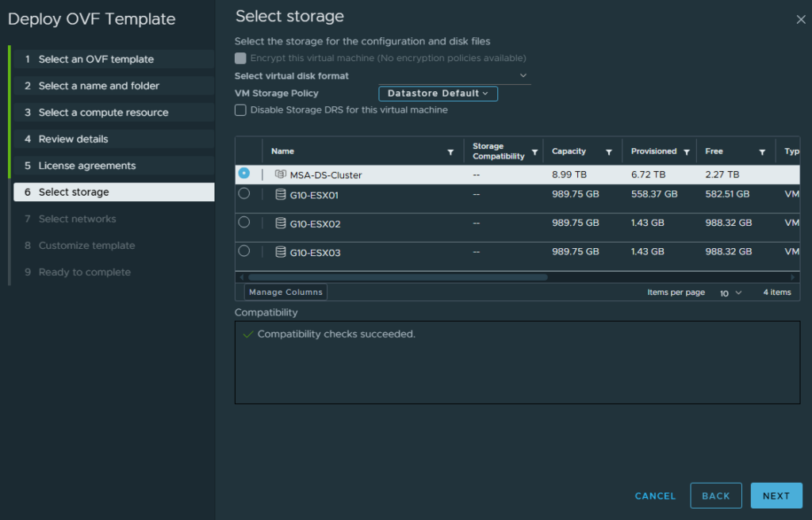Screen dimensions: 812x520
Task: Click the table horizontal scrollbar thumb
Action: [x=398, y=277]
